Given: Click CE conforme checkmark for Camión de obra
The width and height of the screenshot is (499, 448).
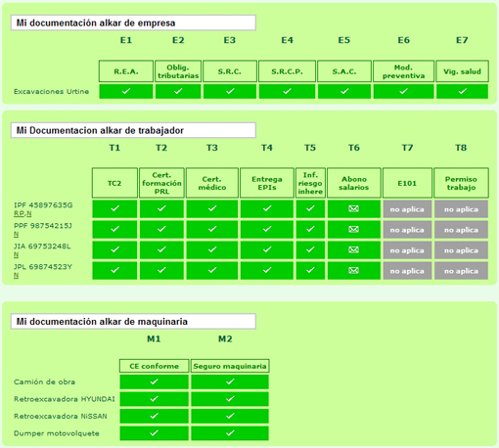Looking at the screenshot, I should click(154, 381).
